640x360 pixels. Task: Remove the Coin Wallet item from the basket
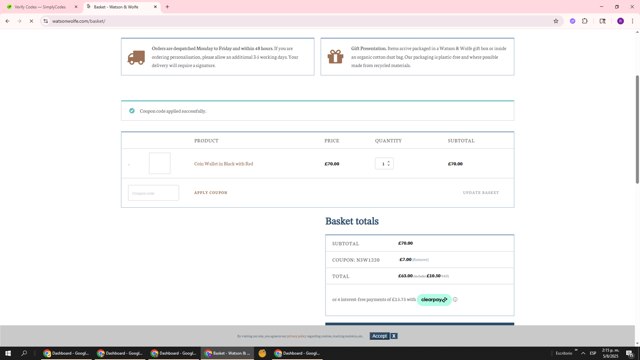[x=129, y=164]
